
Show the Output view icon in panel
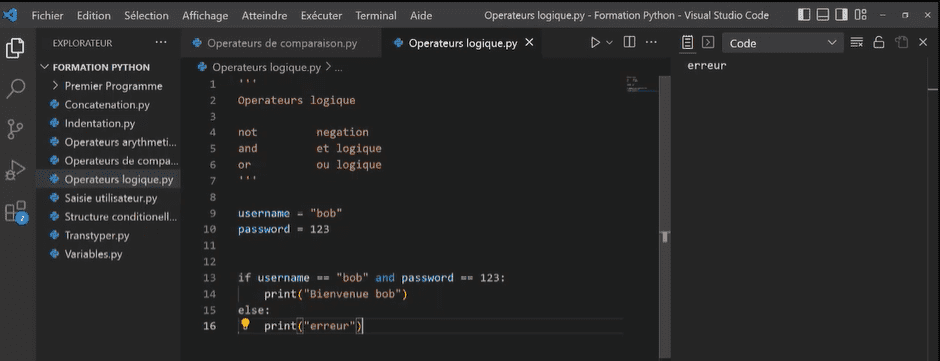[x=688, y=43]
